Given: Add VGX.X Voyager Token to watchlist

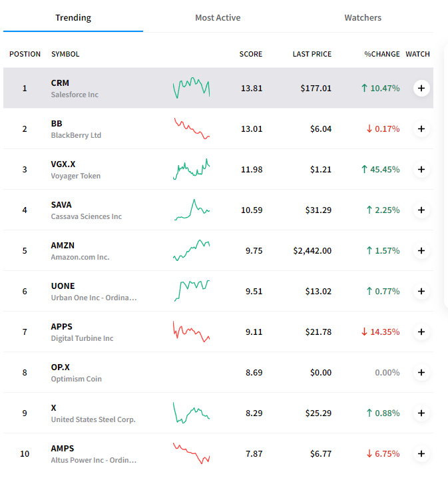Looking at the screenshot, I should [x=421, y=169].
